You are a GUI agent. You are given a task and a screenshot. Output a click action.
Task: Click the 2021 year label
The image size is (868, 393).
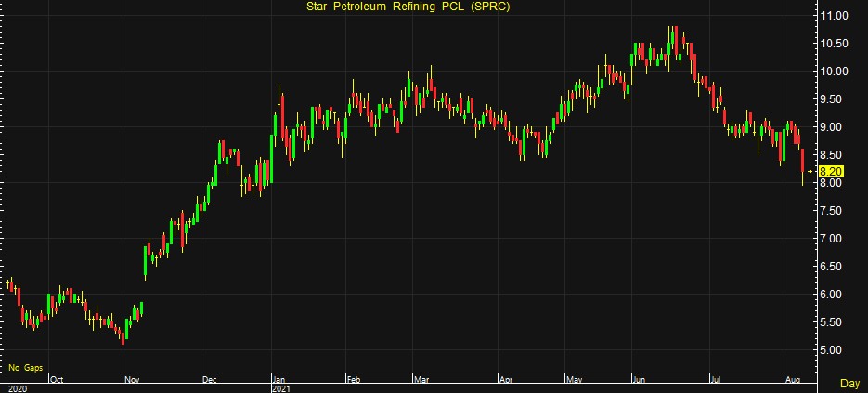(x=281, y=388)
